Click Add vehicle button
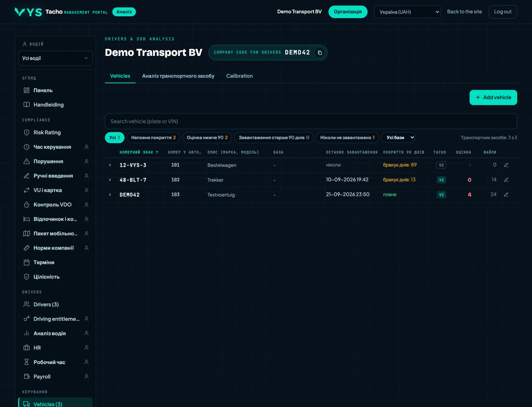The image size is (532, 407). pos(493,98)
